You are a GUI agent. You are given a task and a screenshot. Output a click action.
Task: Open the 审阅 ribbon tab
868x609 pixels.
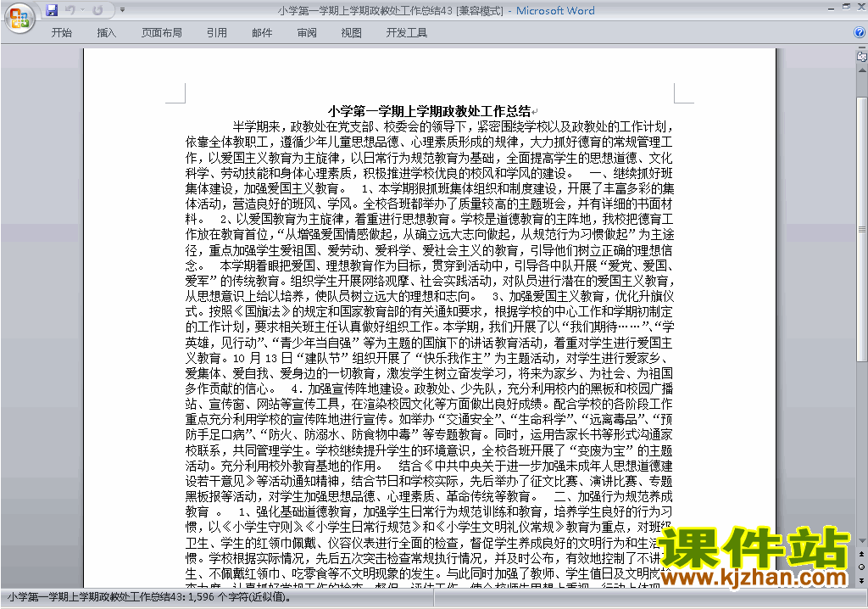click(x=307, y=33)
